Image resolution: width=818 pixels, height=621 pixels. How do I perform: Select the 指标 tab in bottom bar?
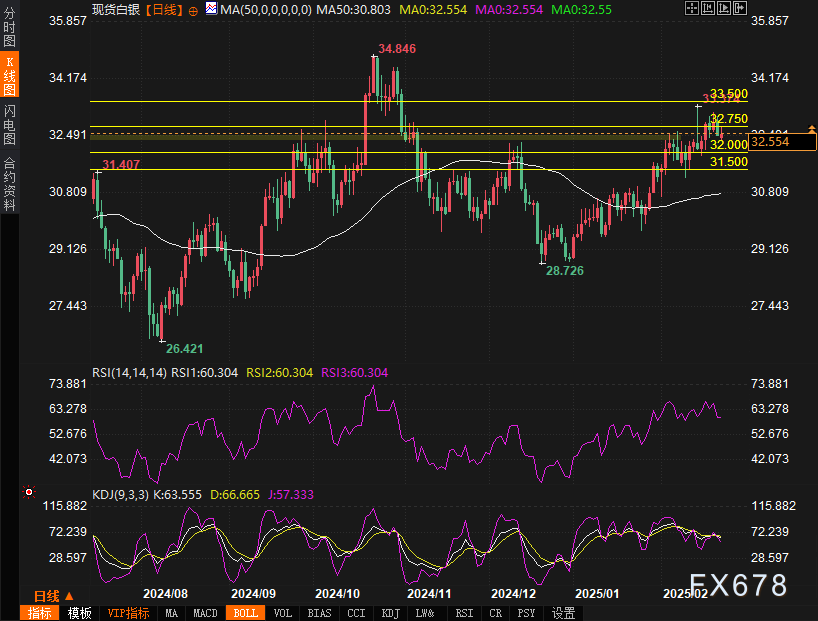coord(40,613)
